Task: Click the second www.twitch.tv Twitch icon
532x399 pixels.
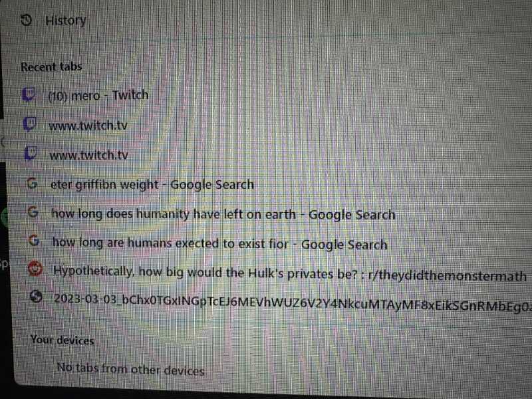Action: [x=31, y=154]
